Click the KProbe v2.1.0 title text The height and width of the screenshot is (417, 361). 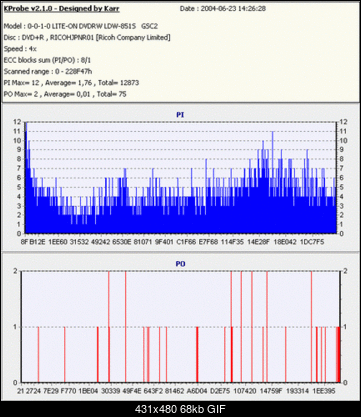(61, 9)
